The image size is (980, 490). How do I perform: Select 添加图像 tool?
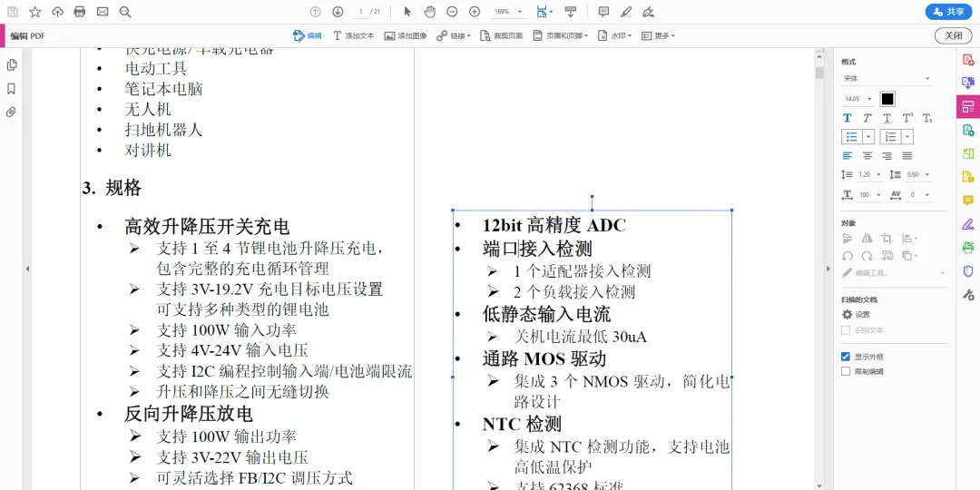406,35
